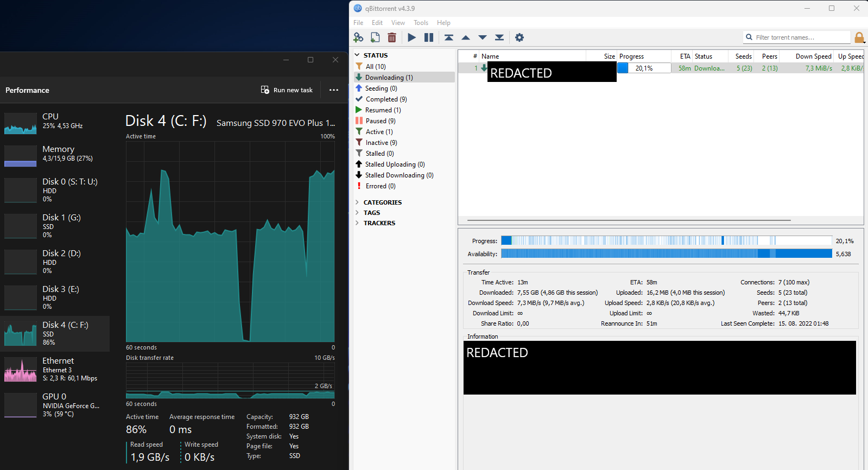Select the Stalled (0) filter

point(404,154)
